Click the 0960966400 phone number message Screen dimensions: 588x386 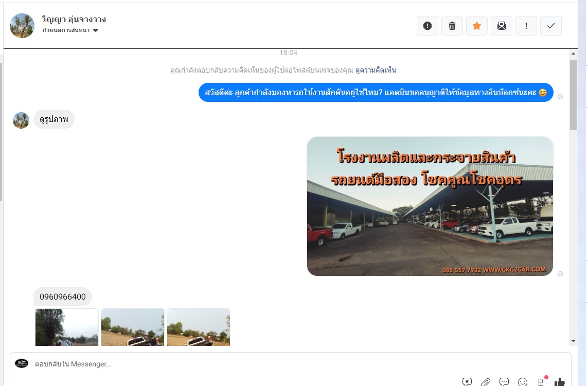click(x=63, y=297)
